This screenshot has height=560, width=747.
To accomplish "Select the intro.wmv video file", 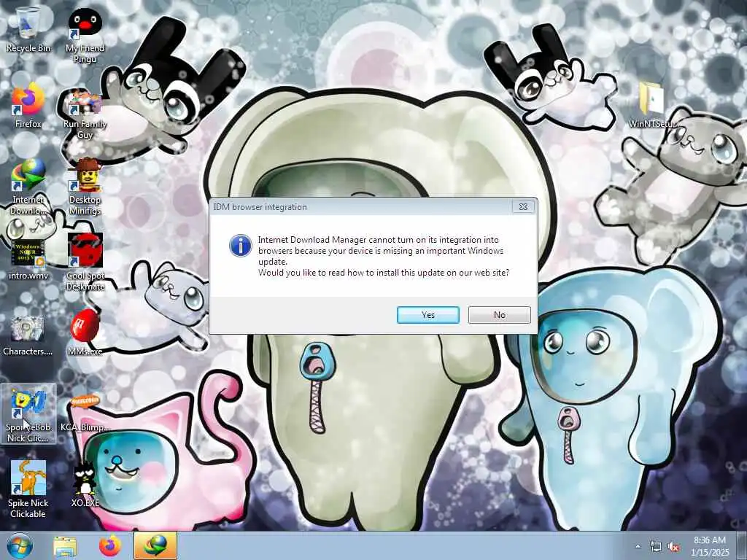I will 28,260.
